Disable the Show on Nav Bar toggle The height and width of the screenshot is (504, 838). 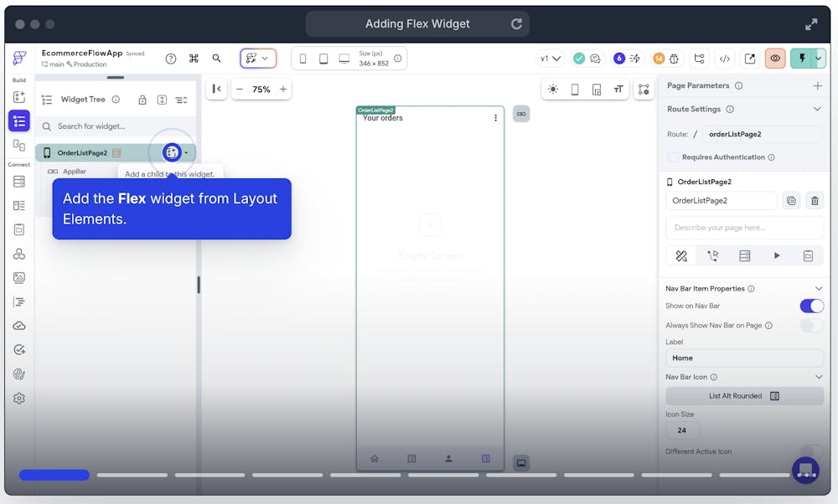[811, 306]
